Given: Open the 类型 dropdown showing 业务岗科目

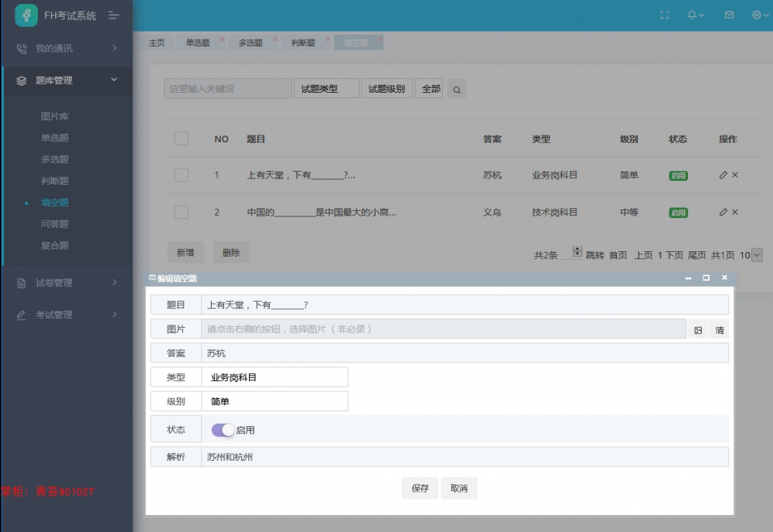Looking at the screenshot, I should click(x=274, y=377).
